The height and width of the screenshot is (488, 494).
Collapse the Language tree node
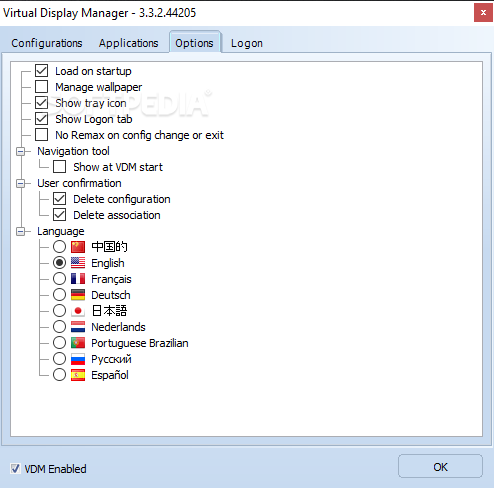21,232
